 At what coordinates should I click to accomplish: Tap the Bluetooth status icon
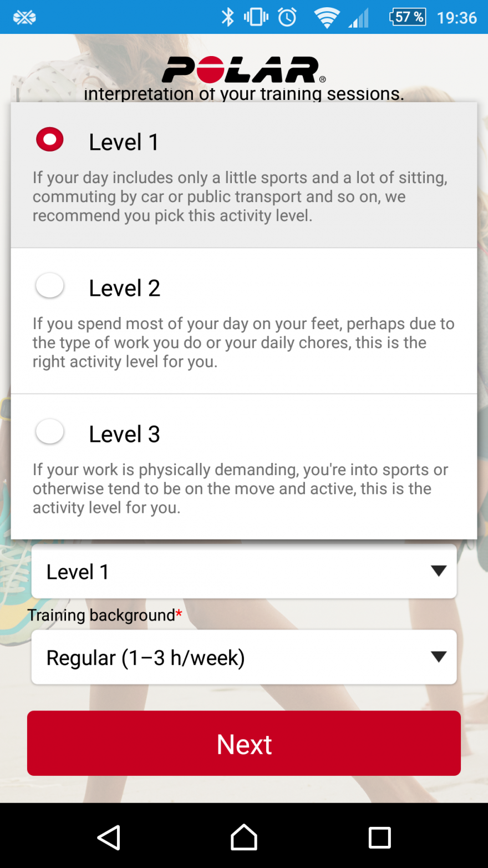point(228,17)
